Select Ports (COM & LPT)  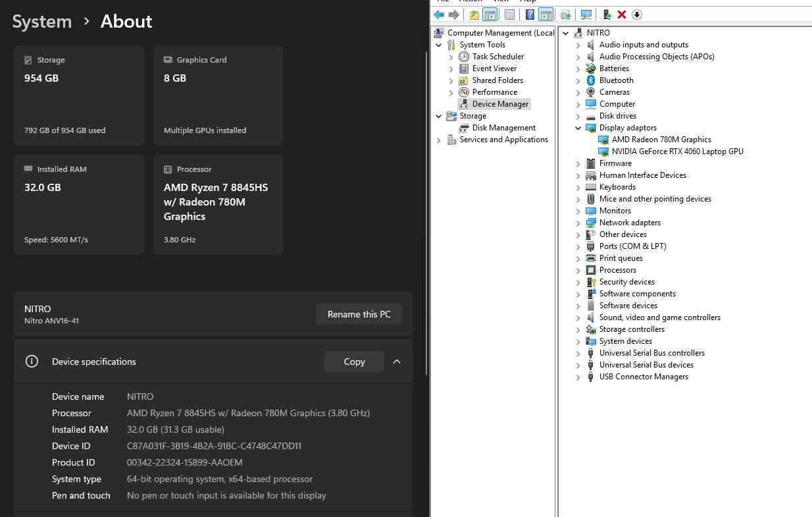click(632, 246)
